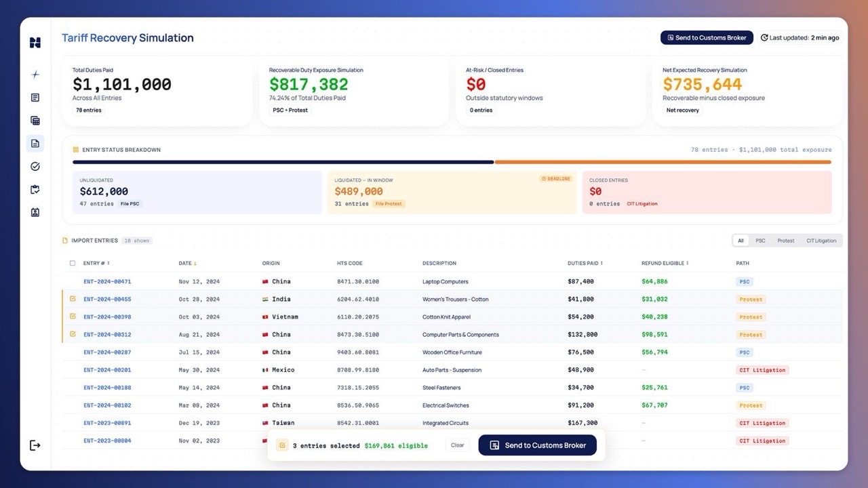Click the File PSC badge
Viewport: 868px width, 488px height.
(131, 203)
